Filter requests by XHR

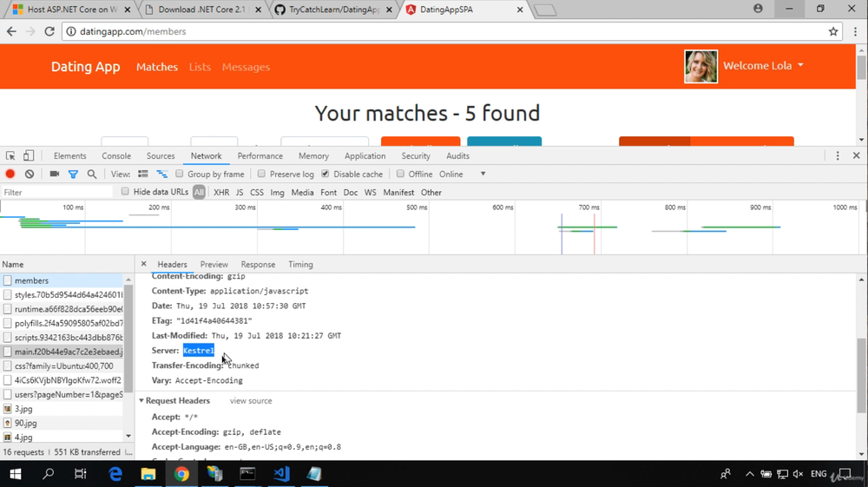(x=221, y=193)
